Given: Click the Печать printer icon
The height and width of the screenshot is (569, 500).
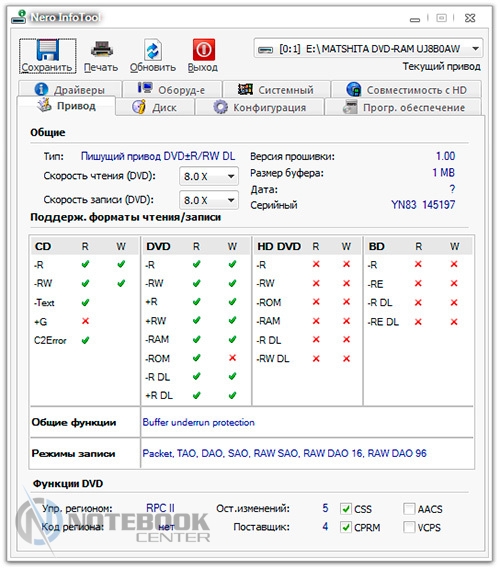Looking at the screenshot, I should pyautogui.click(x=101, y=49).
